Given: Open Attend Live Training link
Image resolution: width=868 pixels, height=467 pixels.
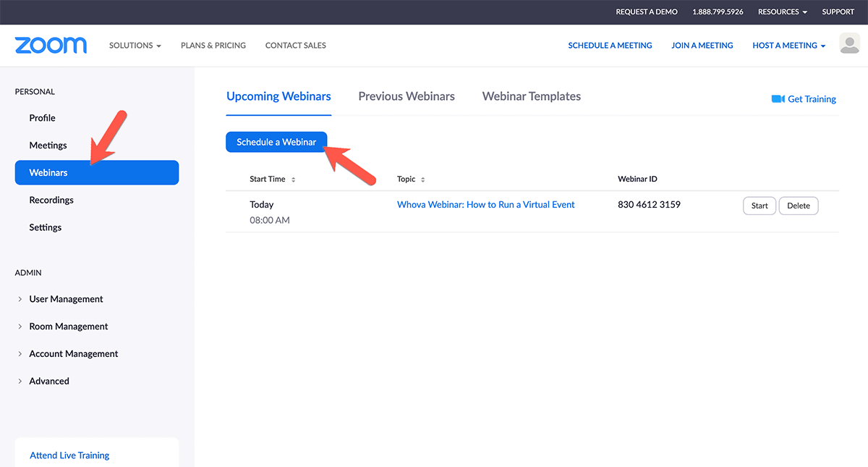Looking at the screenshot, I should (x=69, y=455).
